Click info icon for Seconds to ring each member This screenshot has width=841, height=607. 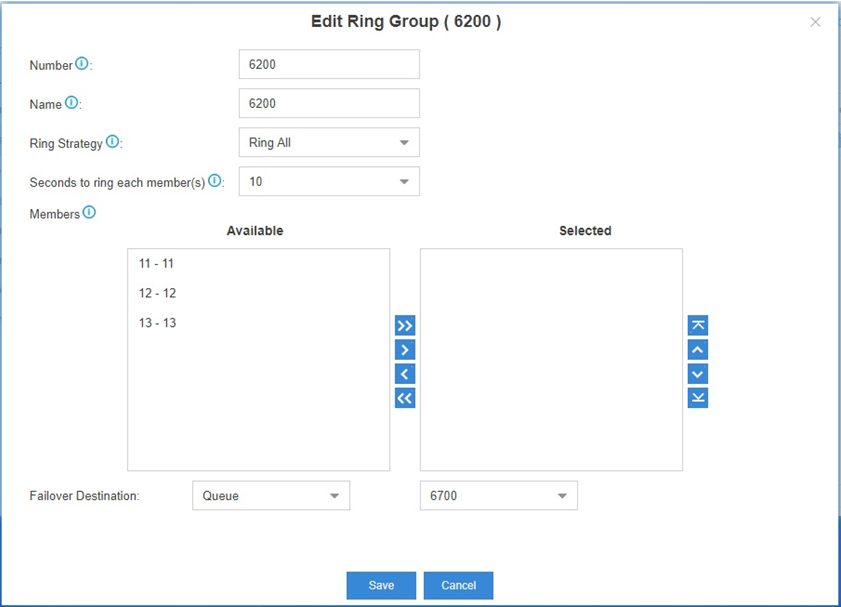click(215, 181)
